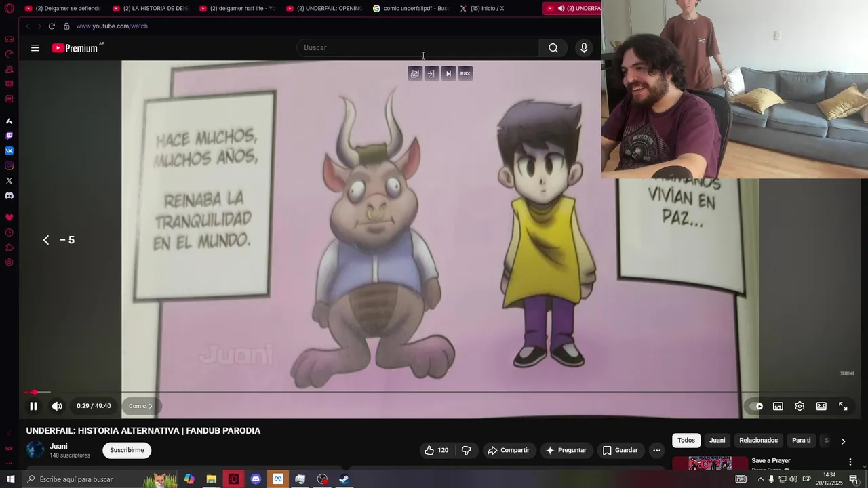Click the browser address bar URL
This screenshot has width=868, height=488.
pyautogui.click(x=112, y=26)
